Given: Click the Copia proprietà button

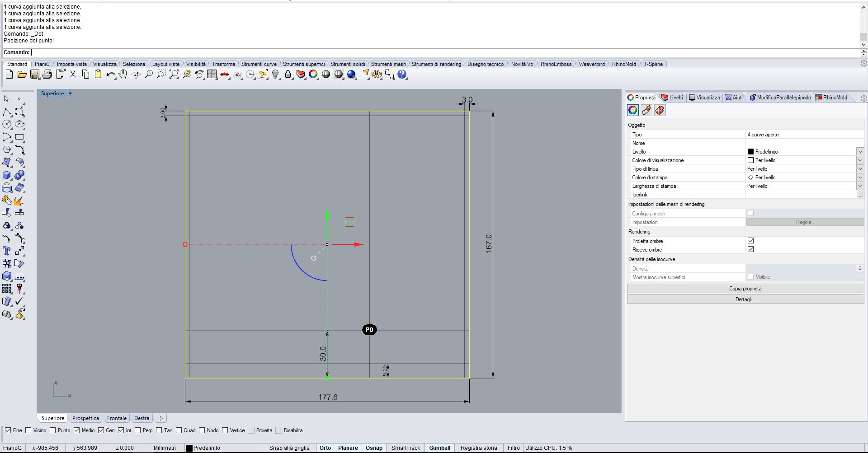Looking at the screenshot, I should (x=745, y=289).
